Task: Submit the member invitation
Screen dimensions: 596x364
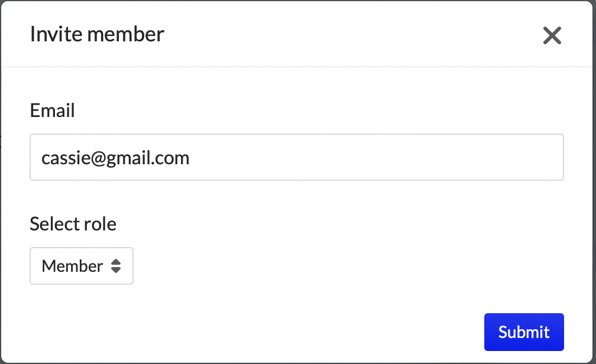Action: tap(524, 332)
